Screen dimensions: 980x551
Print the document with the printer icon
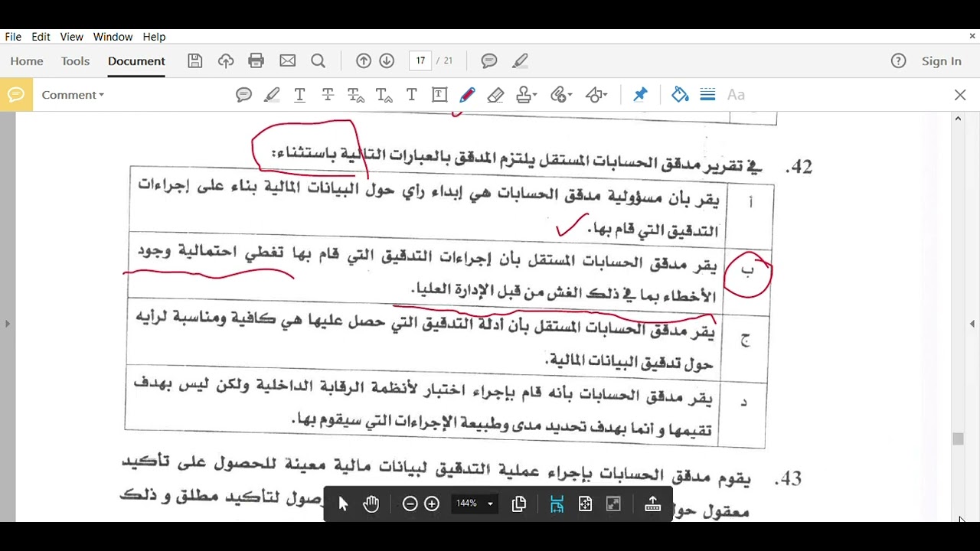click(x=256, y=61)
